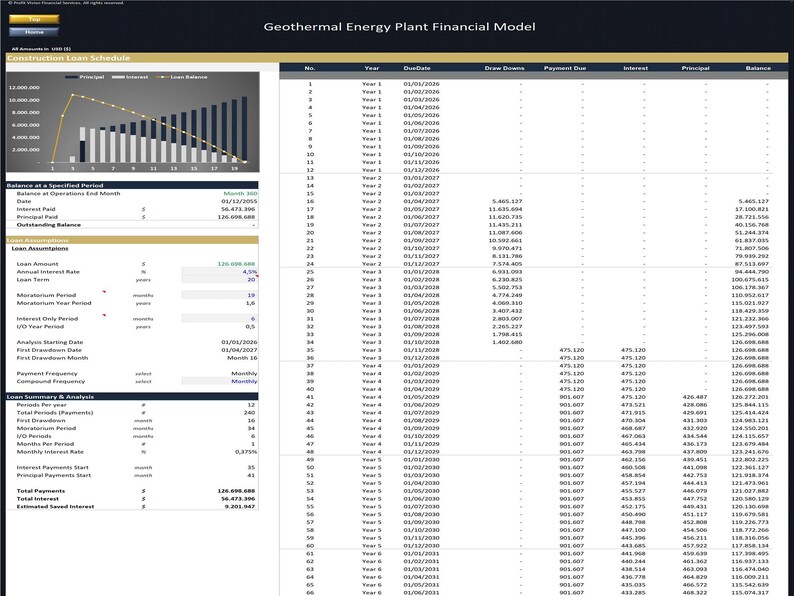Click the Principal Paid value 126.698.688
The width and height of the screenshot is (794, 596).
pyautogui.click(x=236, y=217)
